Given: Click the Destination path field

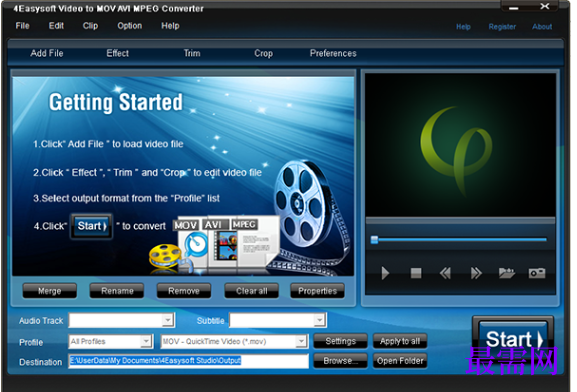Looking at the screenshot, I should point(188,361).
